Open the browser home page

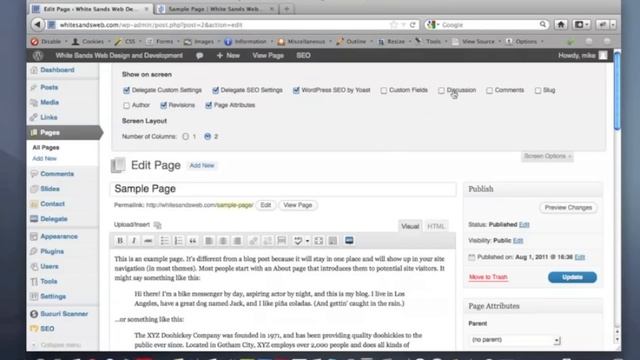pyautogui.click(x=561, y=25)
